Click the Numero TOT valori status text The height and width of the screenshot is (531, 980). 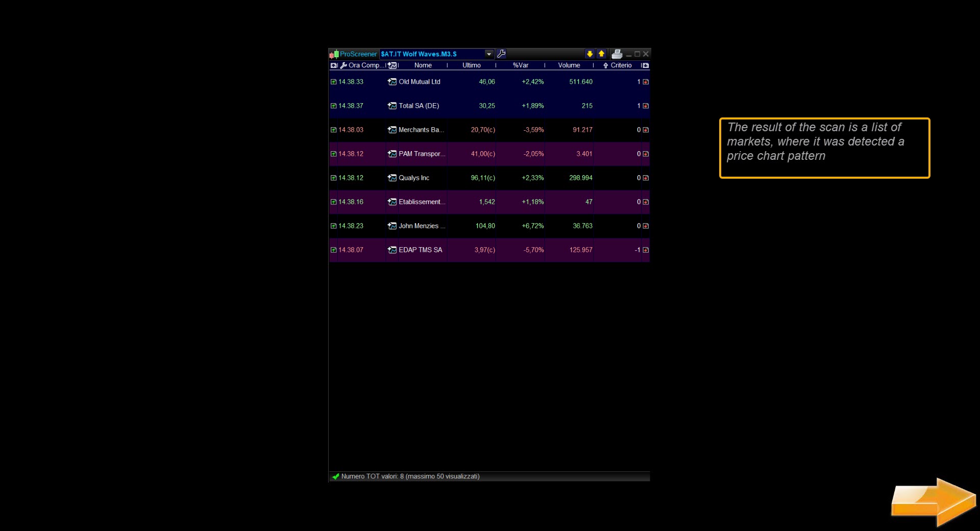point(410,476)
